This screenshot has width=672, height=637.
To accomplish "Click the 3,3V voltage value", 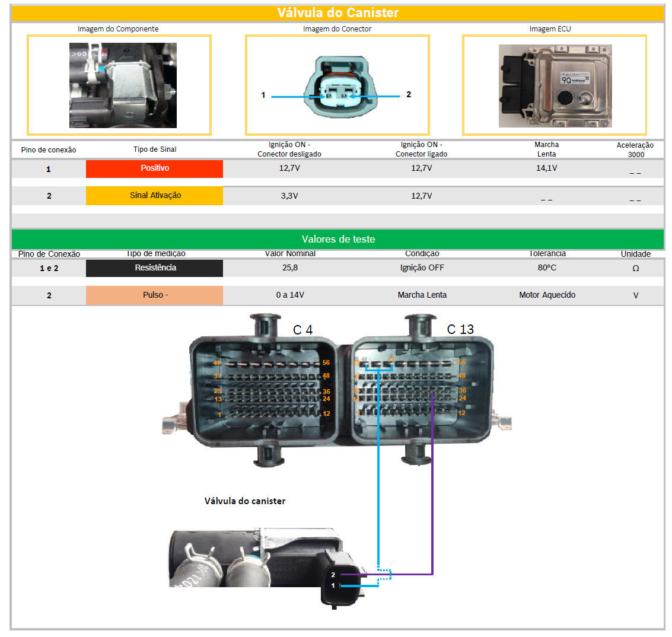I will pyautogui.click(x=289, y=196).
